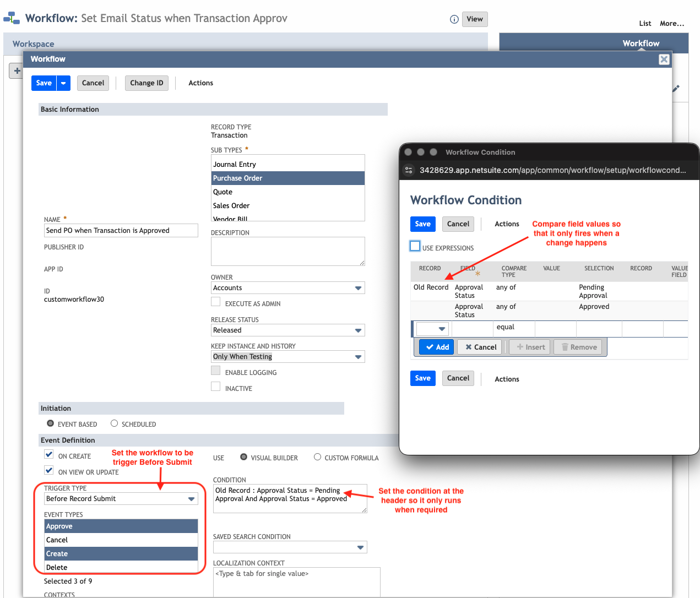This screenshot has height=598, width=700.
Task: Open the Release Status dropdown
Action: click(x=358, y=330)
